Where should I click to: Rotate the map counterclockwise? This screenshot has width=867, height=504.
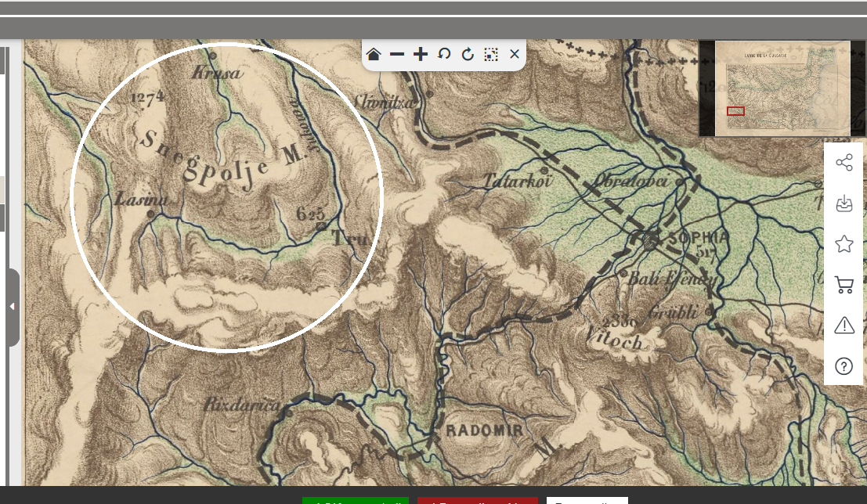[444, 54]
